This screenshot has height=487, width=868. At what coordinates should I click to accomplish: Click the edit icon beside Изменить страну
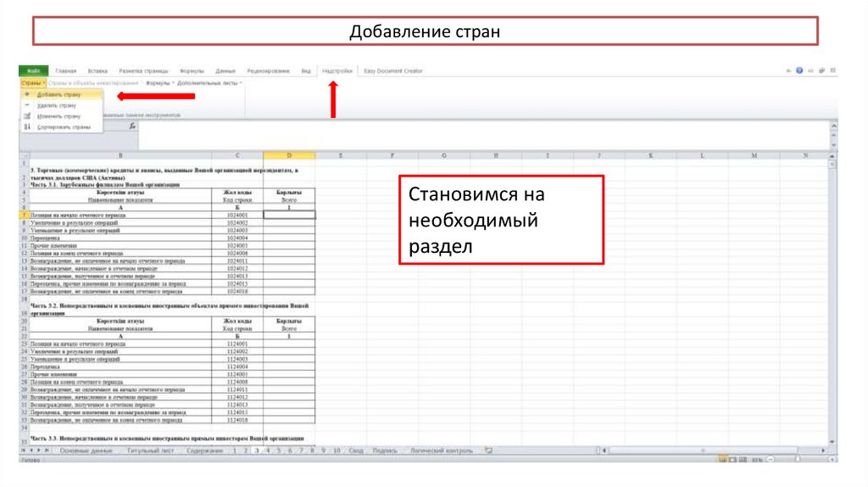[x=27, y=116]
